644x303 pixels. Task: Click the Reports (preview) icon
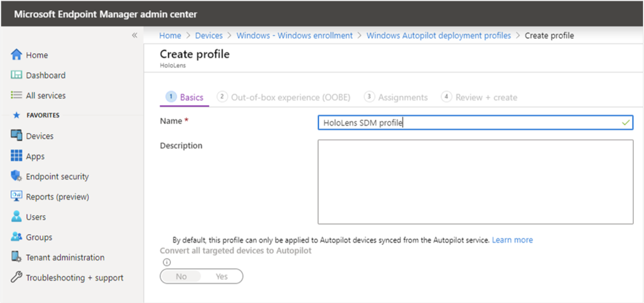17,196
